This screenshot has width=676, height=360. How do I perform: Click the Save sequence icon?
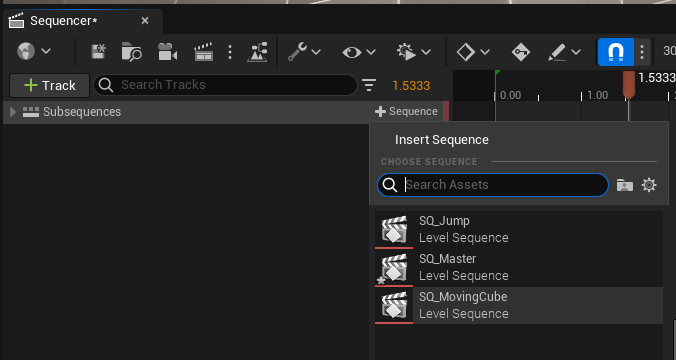click(99, 52)
